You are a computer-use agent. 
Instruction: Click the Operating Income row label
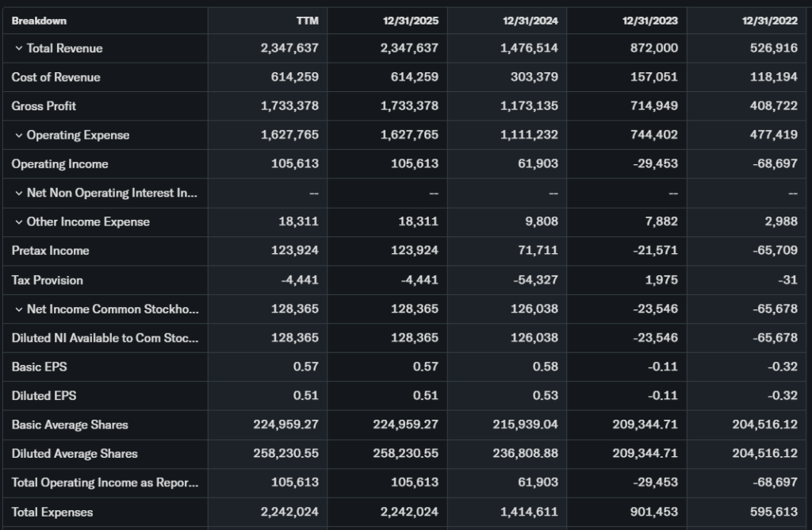tap(59, 163)
